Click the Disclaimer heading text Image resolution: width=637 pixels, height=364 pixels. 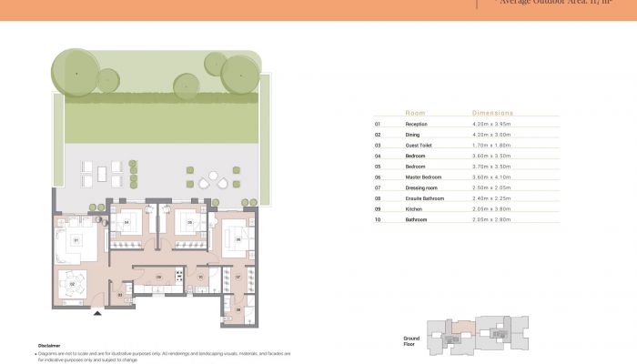click(49, 346)
